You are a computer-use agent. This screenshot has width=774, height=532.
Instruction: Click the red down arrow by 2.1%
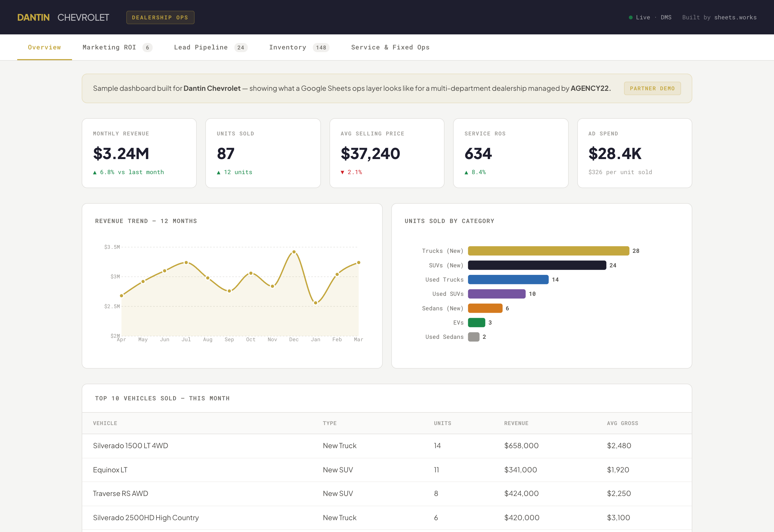coord(342,172)
